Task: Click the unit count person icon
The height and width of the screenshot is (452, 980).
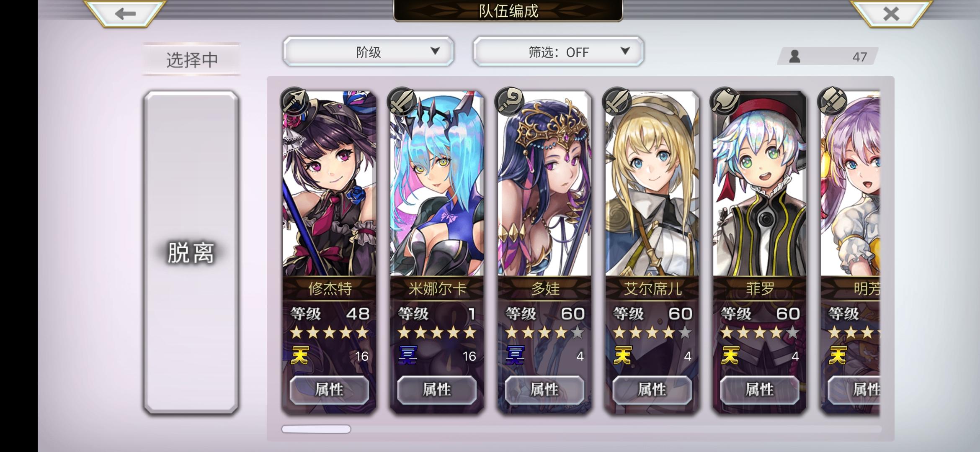Action: (794, 56)
